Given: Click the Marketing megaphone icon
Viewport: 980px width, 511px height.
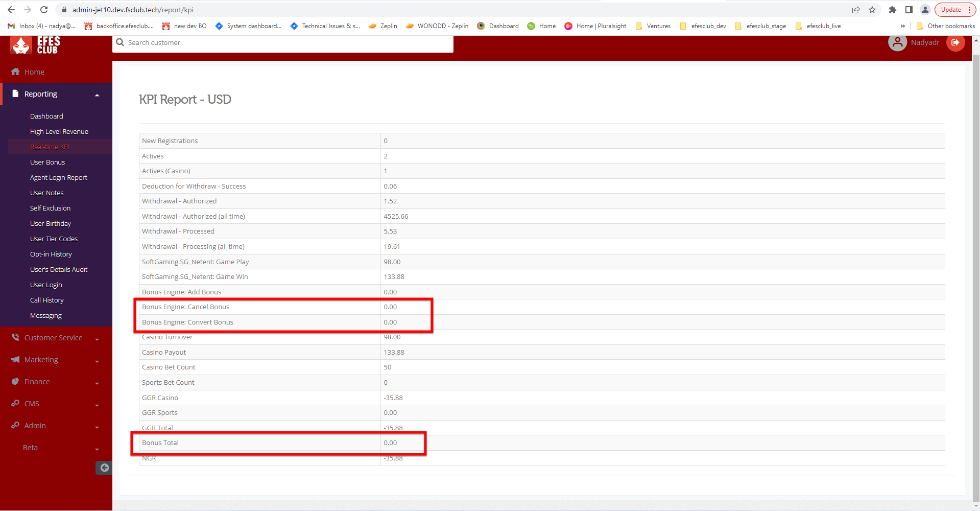Looking at the screenshot, I should point(15,359).
